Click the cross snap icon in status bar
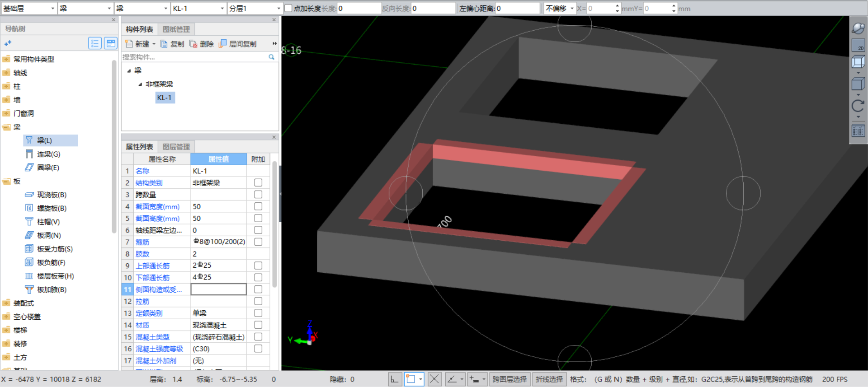Screen dimensions: 868x387 (434, 379)
